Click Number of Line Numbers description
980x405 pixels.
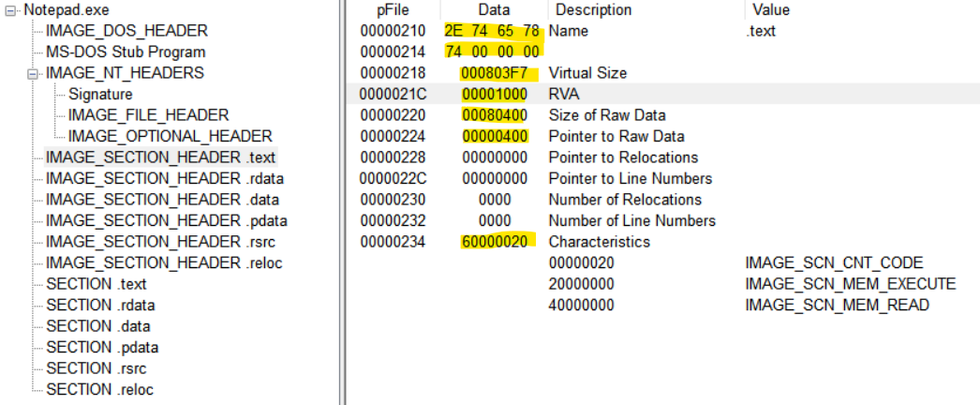click(x=631, y=220)
